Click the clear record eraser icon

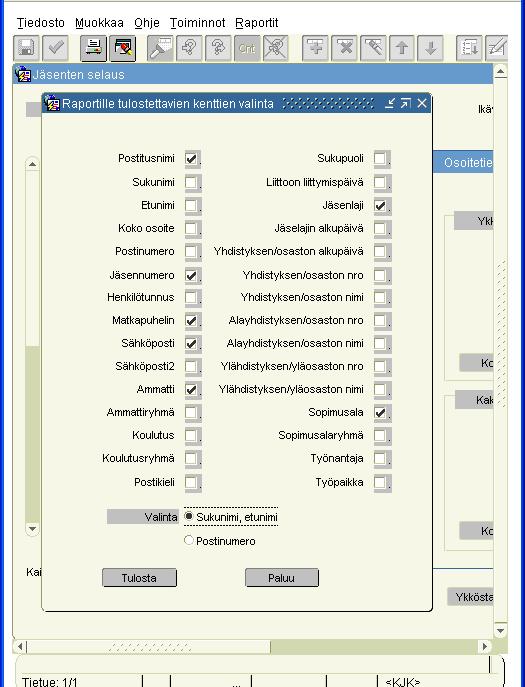[373, 47]
